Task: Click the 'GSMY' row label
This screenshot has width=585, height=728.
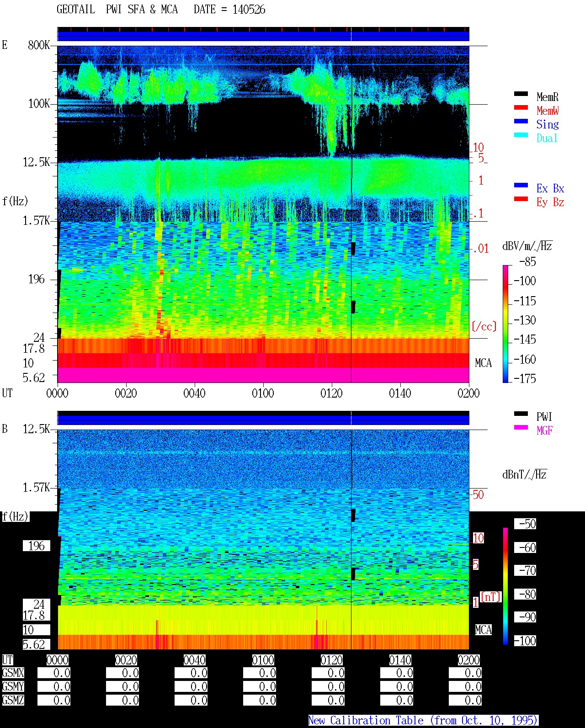Action: point(13,686)
